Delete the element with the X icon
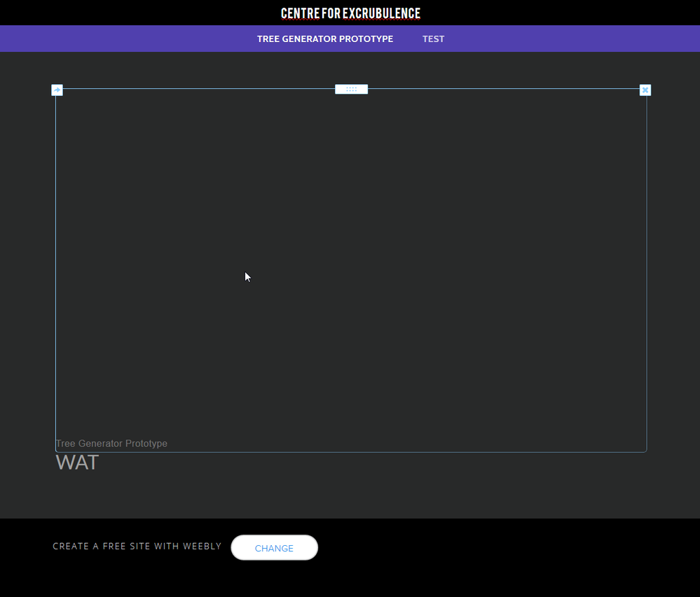This screenshot has height=597, width=700. (x=645, y=90)
